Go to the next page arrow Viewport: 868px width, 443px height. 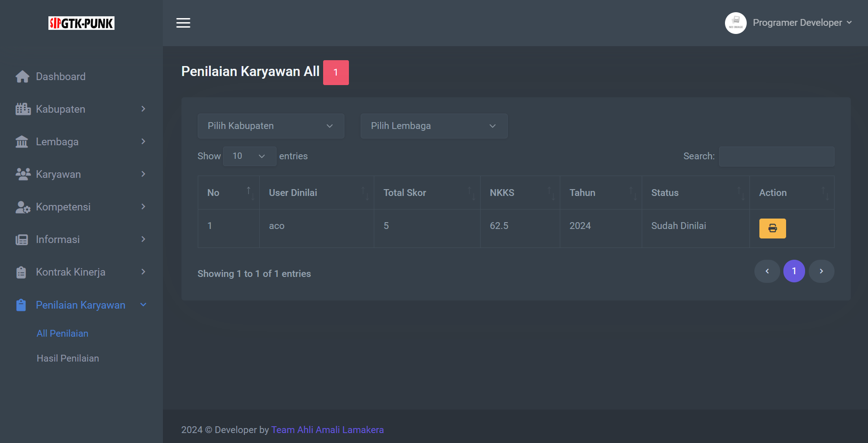coord(821,271)
